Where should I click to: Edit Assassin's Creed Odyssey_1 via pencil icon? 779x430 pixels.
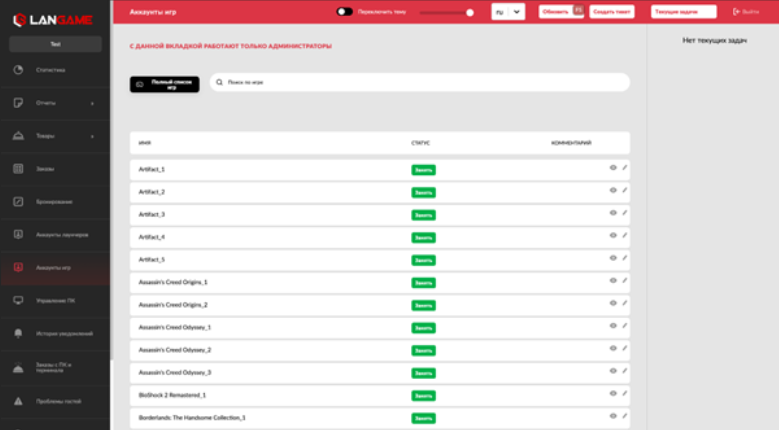[624, 326]
